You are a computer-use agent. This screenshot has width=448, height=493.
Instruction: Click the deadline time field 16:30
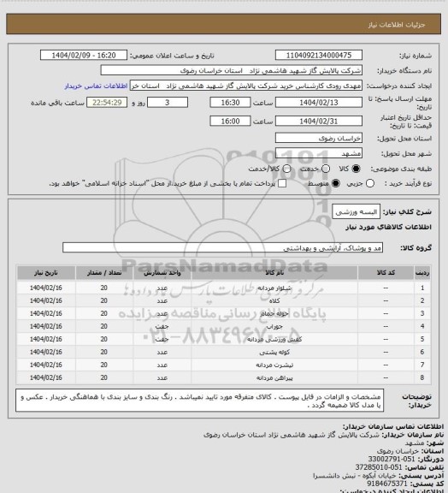[230, 103]
